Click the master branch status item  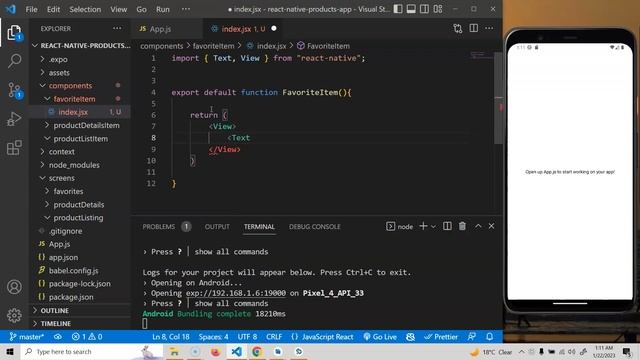[27, 337]
